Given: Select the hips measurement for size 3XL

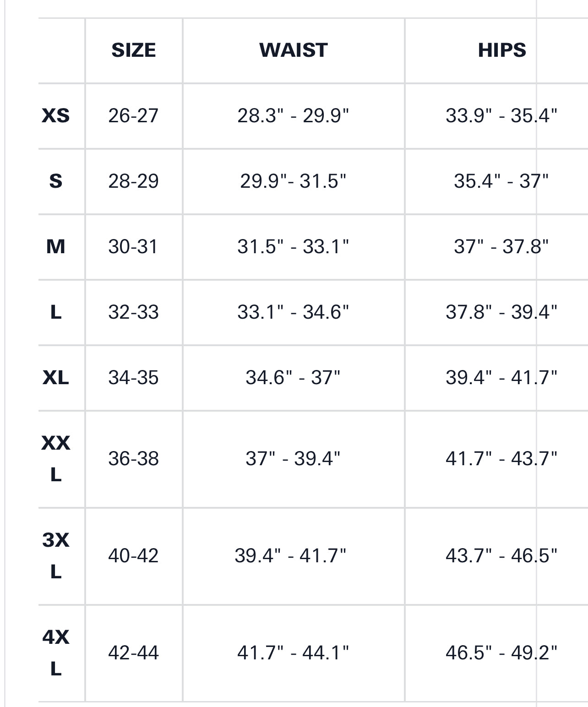Looking at the screenshot, I should click(501, 556).
